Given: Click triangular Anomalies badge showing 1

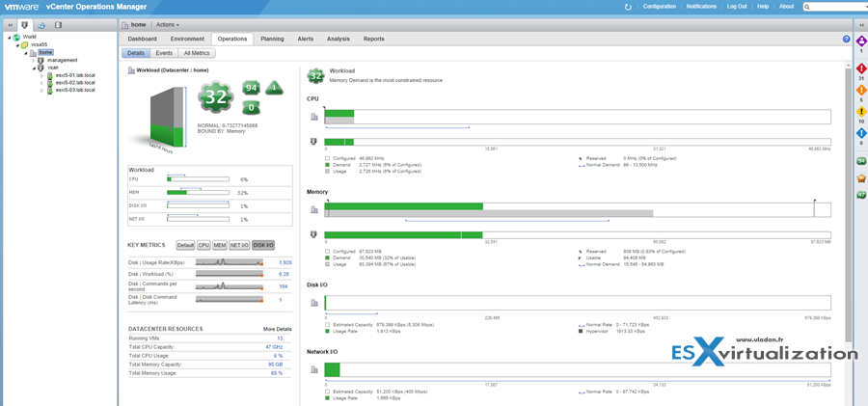Looking at the screenshot, I should [275, 88].
